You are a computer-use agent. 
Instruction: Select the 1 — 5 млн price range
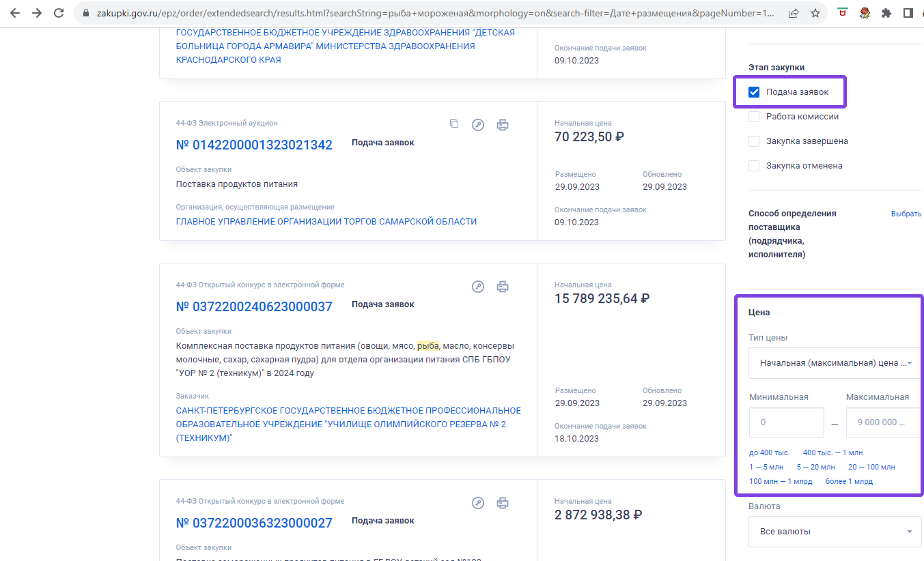coord(766,467)
